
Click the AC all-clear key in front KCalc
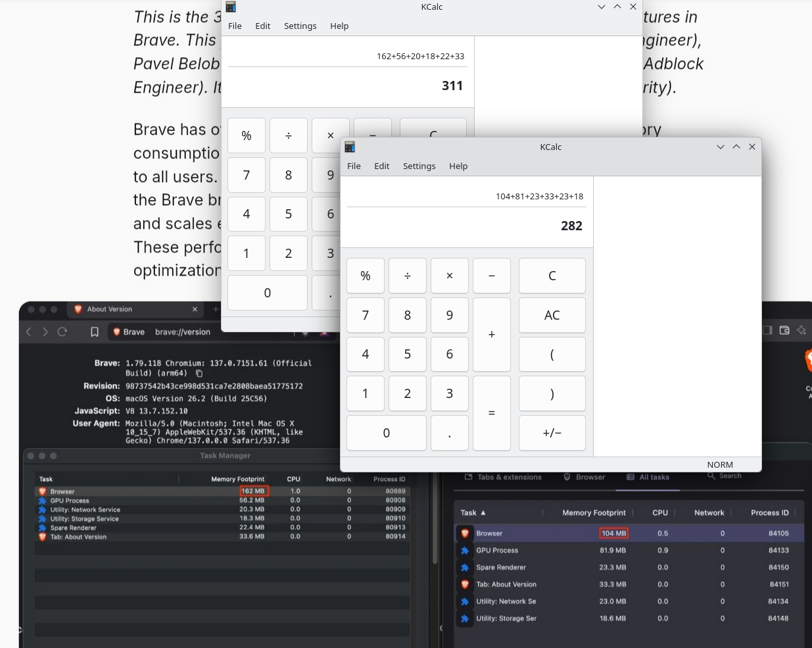(552, 315)
